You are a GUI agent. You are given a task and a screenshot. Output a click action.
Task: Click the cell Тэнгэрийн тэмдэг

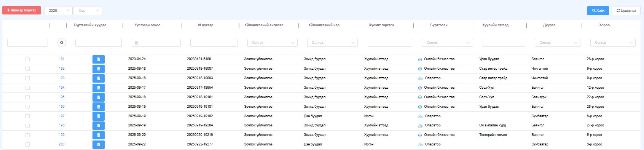(493, 135)
